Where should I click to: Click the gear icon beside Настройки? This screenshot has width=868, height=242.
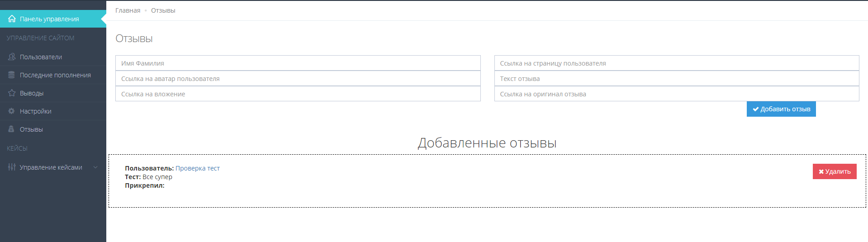[12, 111]
